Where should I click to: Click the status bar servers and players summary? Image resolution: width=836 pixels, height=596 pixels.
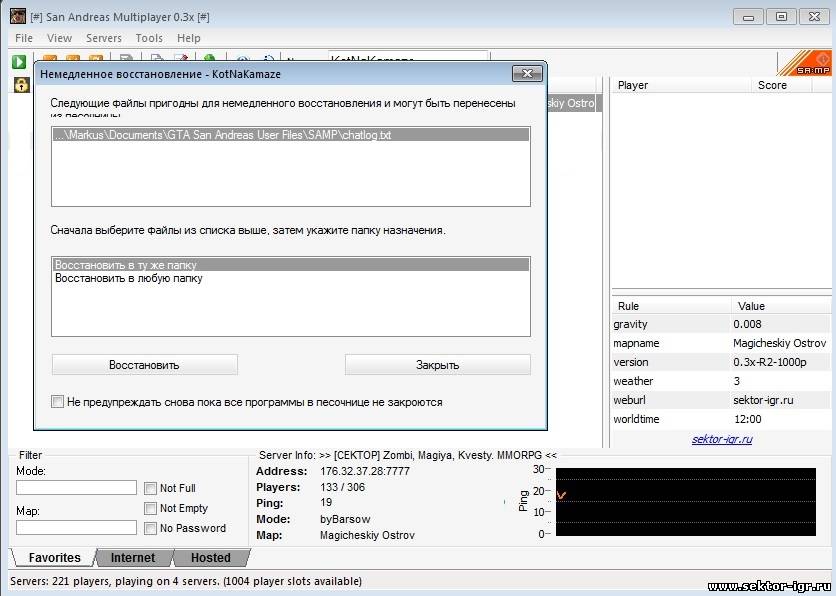coord(186,581)
